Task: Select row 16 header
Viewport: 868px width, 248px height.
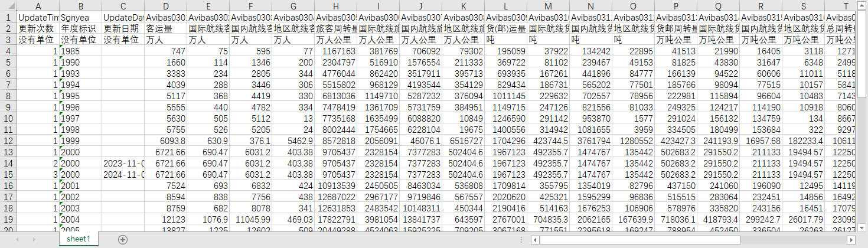Action: [x=8, y=185]
